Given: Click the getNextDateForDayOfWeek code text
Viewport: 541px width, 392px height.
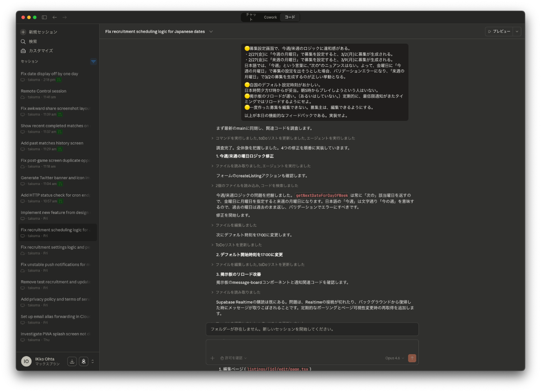Looking at the screenshot, I should pos(322,195).
